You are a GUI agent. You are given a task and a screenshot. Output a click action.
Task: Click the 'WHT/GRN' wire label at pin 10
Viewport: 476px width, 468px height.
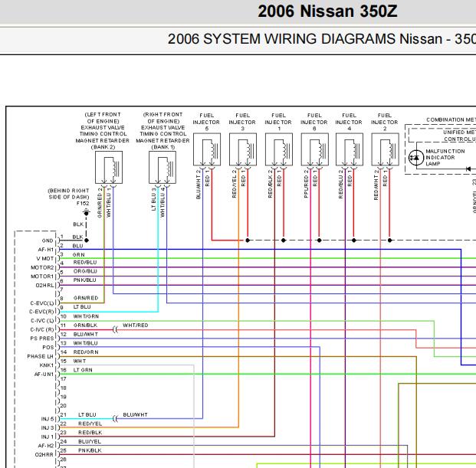[x=86, y=316]
